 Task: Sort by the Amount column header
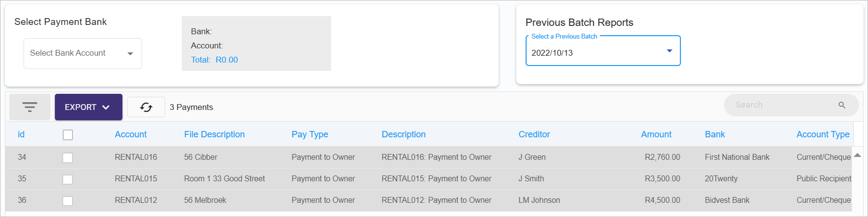[x=656, y=134]
